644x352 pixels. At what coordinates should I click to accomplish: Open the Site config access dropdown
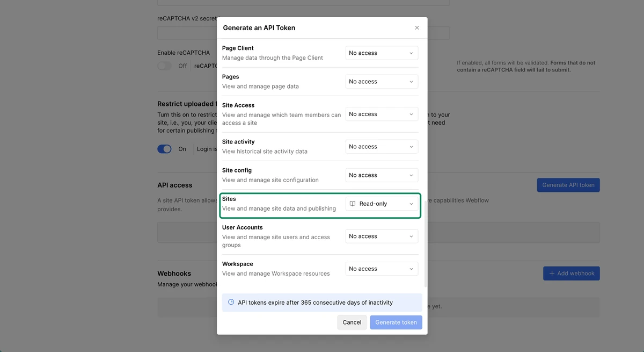382,175
